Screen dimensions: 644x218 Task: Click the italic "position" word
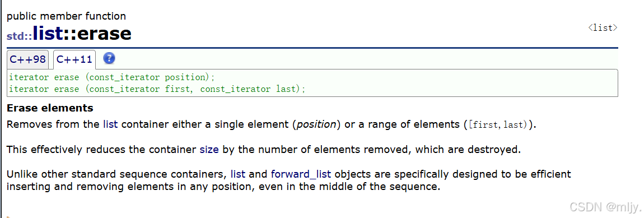point(315,124)
